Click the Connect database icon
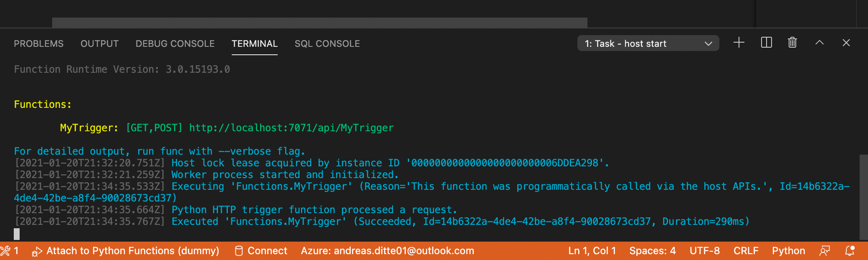This screenshot has height=260, width=868. [239, 251]
